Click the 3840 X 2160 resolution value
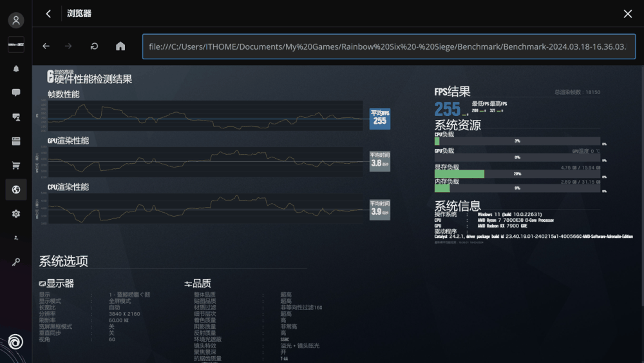644x363 pixels. [124, 313]
